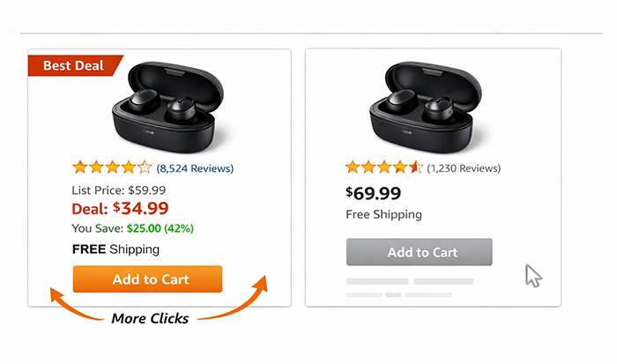Click the star rating beside 8,524 Reviews
The height and width of the screenshot is (364, 617).
coord(112,167)
